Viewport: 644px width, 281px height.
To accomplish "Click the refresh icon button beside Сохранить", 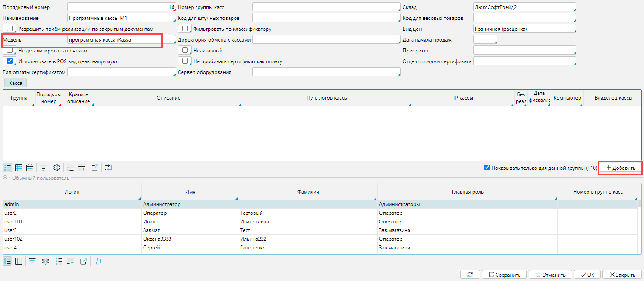I will pyautogui.click(x=470, y=275).
